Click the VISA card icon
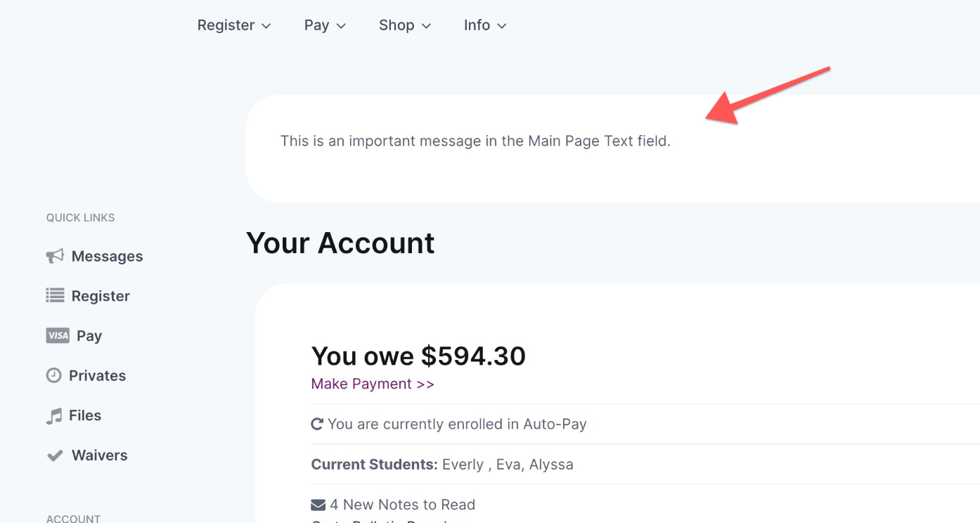This screenshot has width=980, height=523. coord(58,336)
